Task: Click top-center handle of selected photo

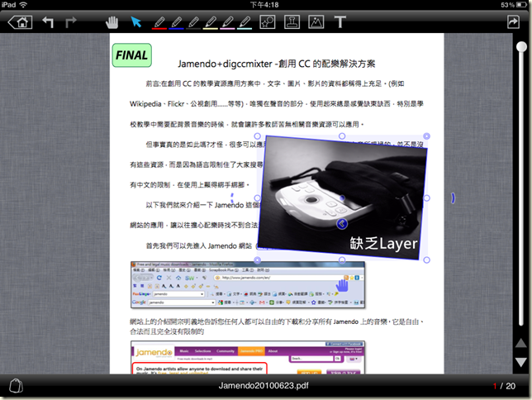Action: (x=342, y=136)
